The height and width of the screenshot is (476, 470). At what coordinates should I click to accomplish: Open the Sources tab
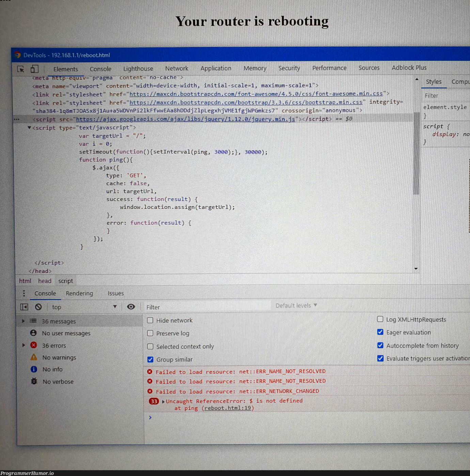pos(369,68)
